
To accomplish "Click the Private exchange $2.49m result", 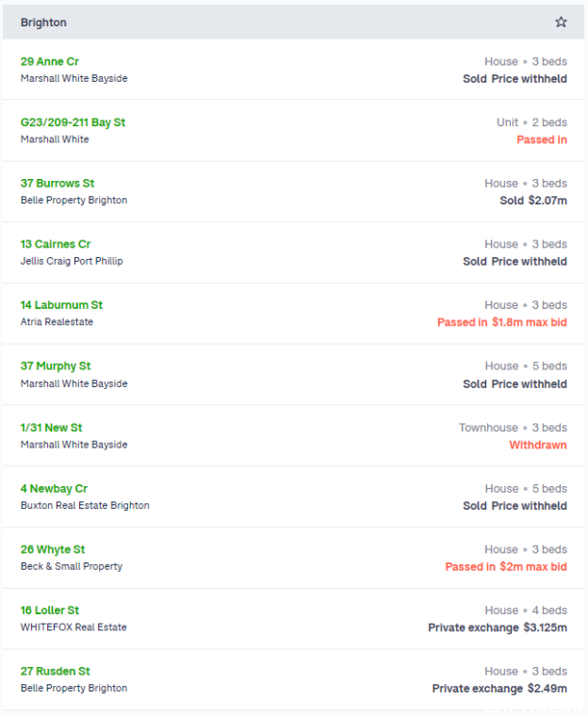I will click(x=499, y=688).
